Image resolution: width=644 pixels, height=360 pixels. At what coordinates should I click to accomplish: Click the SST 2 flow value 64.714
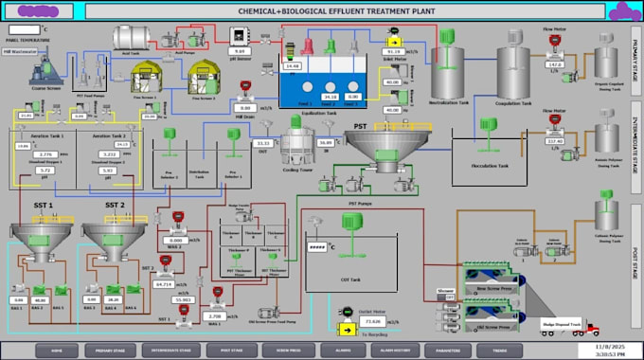164,284
